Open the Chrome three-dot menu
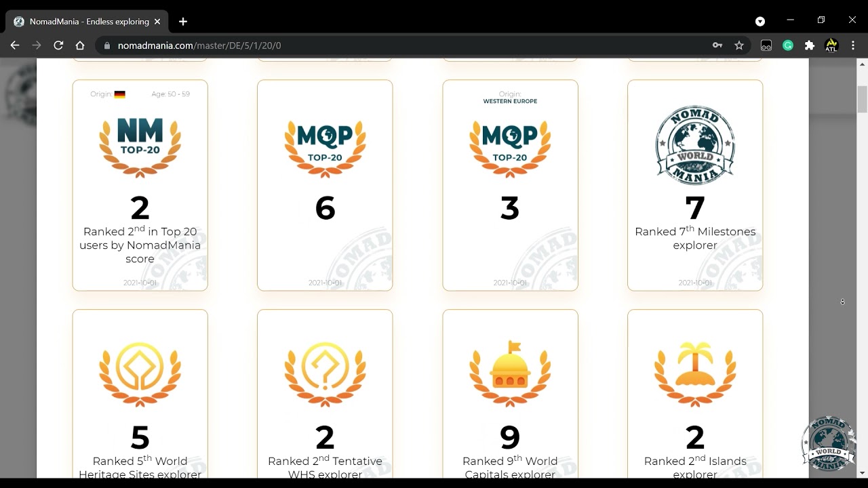Image resolution: width=868 pixels, height=488 pixels. tap(853, 45)
